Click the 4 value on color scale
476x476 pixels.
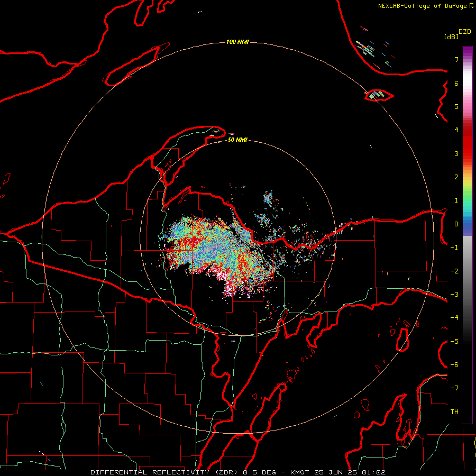[x=456, y=130]
